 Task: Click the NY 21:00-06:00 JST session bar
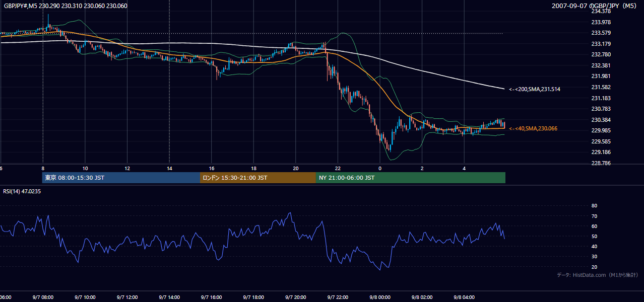(x=411, y=178)
